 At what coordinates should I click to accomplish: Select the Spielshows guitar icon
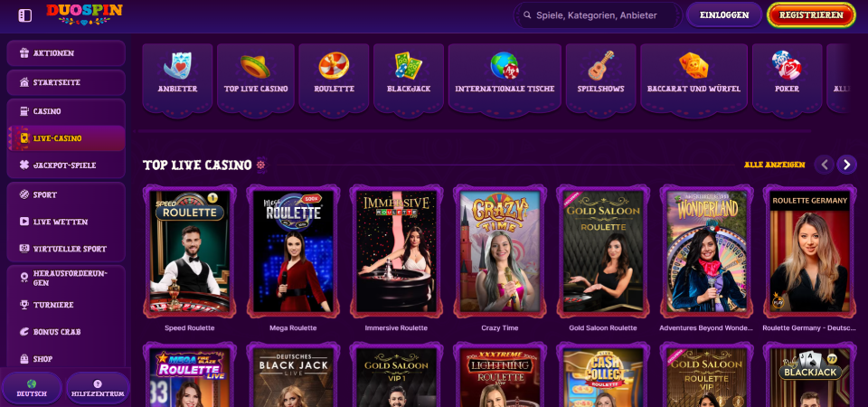point(600,66)
